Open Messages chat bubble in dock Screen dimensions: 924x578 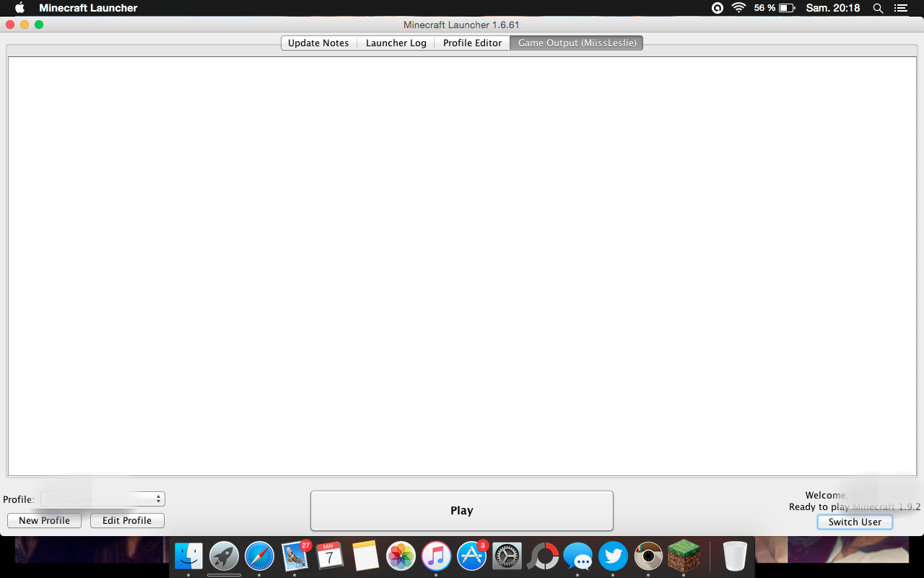[x=577, y=556]
